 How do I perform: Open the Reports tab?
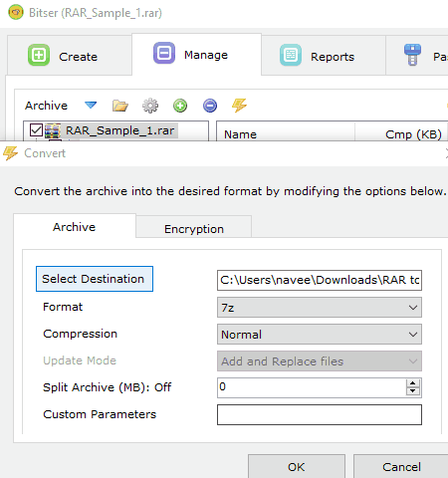(x=324, y=56)
